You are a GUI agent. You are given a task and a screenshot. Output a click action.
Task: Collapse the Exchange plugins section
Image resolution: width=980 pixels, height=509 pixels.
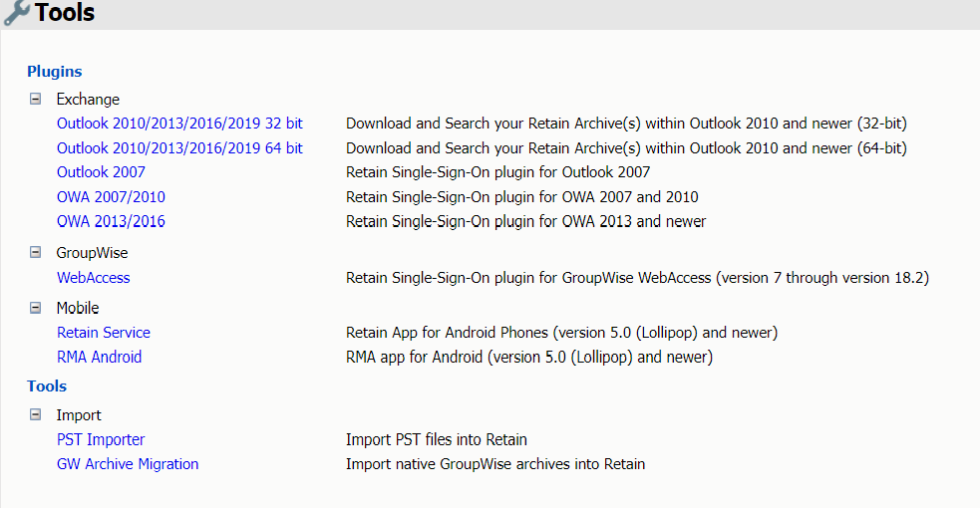pos(36,99)
